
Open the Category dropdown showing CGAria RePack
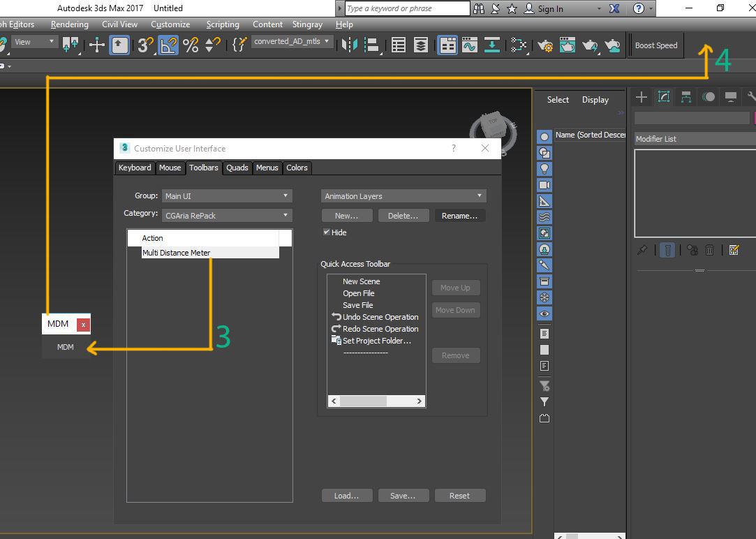227,216
